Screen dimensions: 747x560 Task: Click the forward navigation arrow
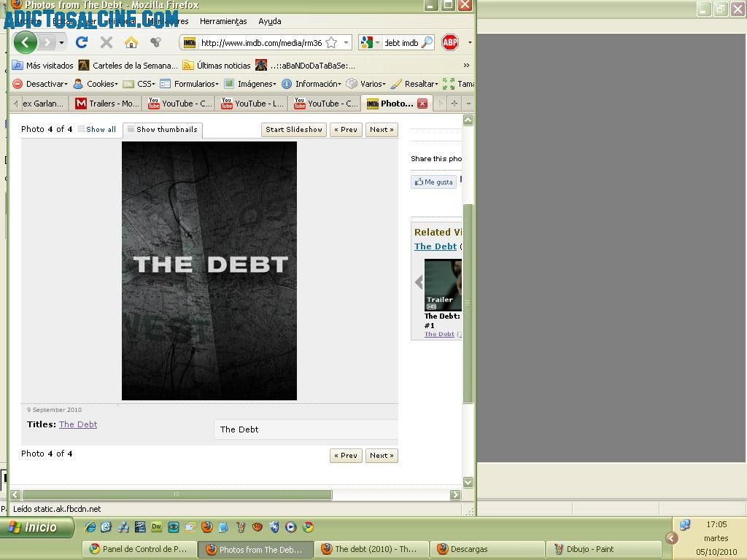[x=47, y=43]
